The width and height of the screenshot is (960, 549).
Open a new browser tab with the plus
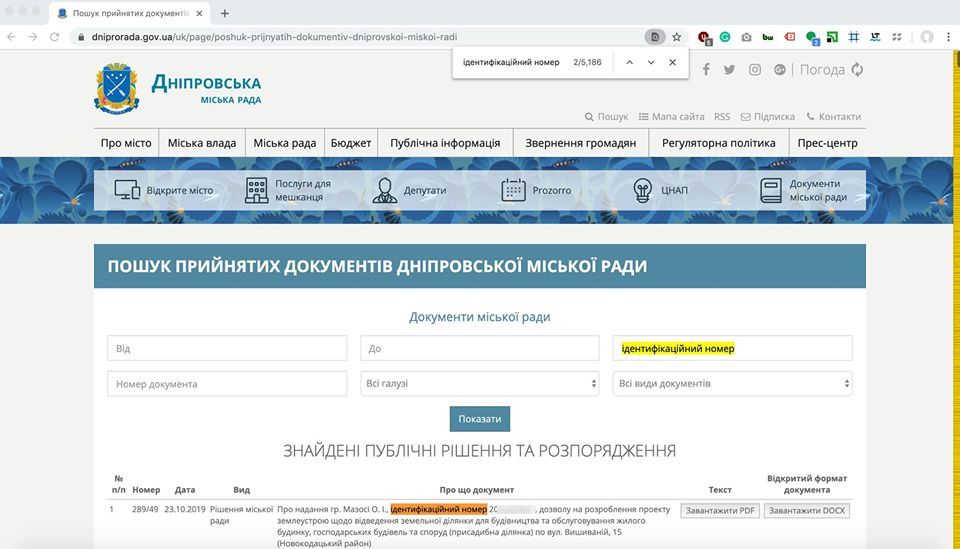coord(225,13)
